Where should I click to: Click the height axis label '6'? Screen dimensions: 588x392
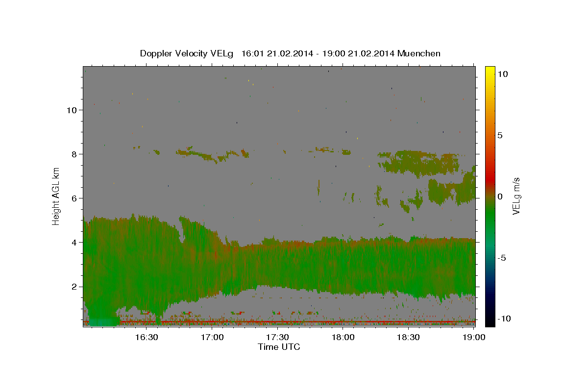[73, 198]
